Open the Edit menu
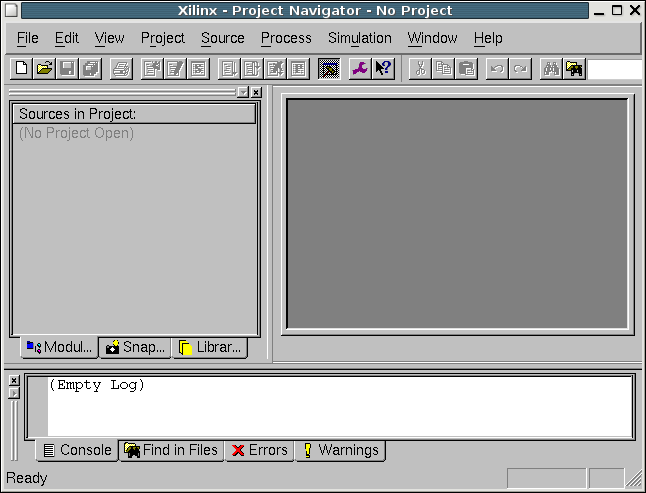The width and height of the screenshot is (646, 493). [66, 38]
